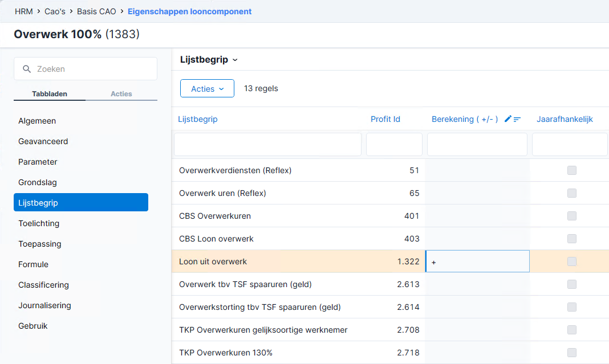This screenshot has height=364, width=609.
Task: Click the pencil edit icon in Berekening header
Action: click(507, 118)
